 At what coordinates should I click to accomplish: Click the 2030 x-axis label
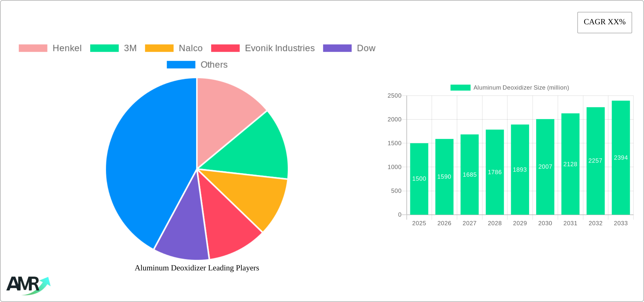545,223
